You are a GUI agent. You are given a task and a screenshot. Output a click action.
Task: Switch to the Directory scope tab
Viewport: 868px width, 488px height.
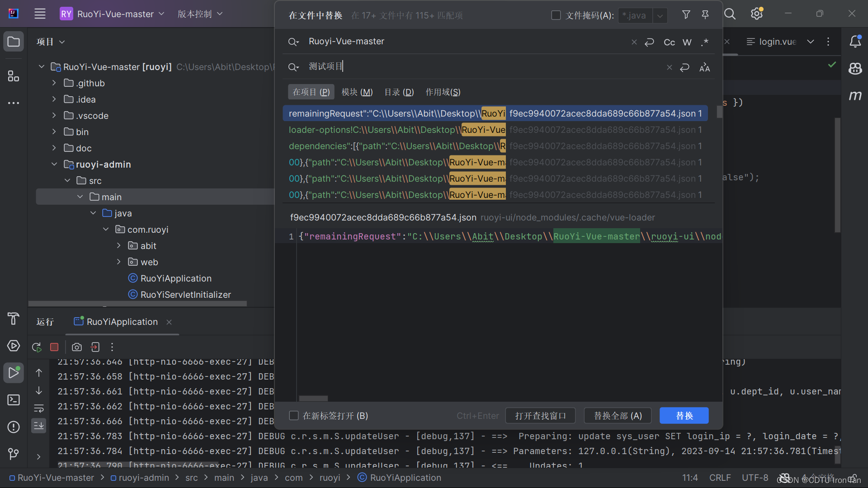pos(399,92)
